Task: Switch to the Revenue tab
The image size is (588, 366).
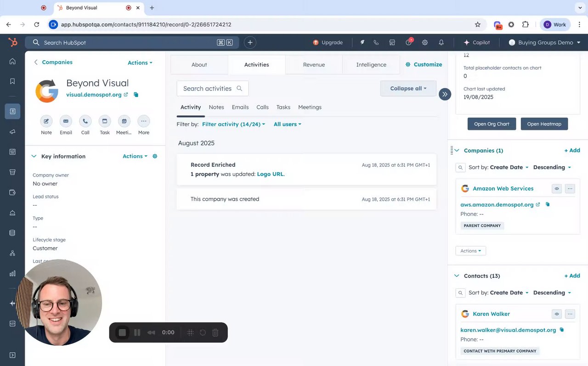Action: pos(314,65)
